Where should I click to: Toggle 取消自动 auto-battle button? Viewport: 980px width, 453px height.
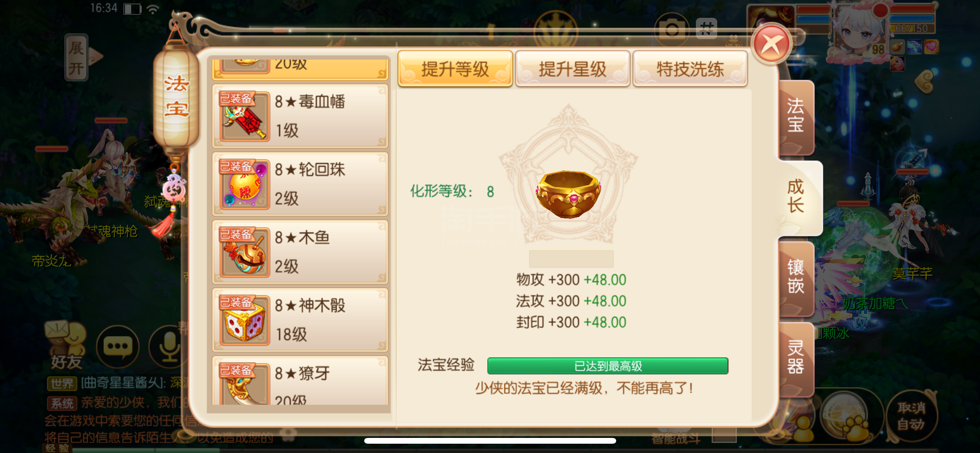click(x=911, y=416)
